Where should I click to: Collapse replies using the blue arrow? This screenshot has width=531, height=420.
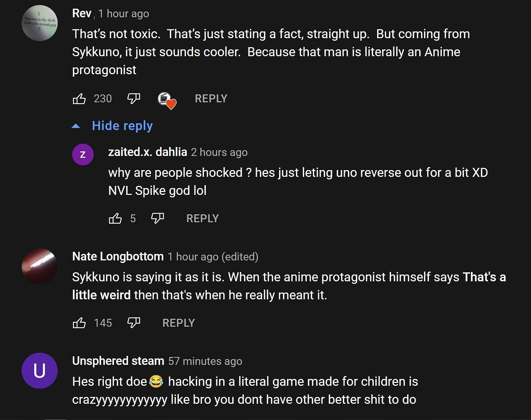[x=76, y=126]
